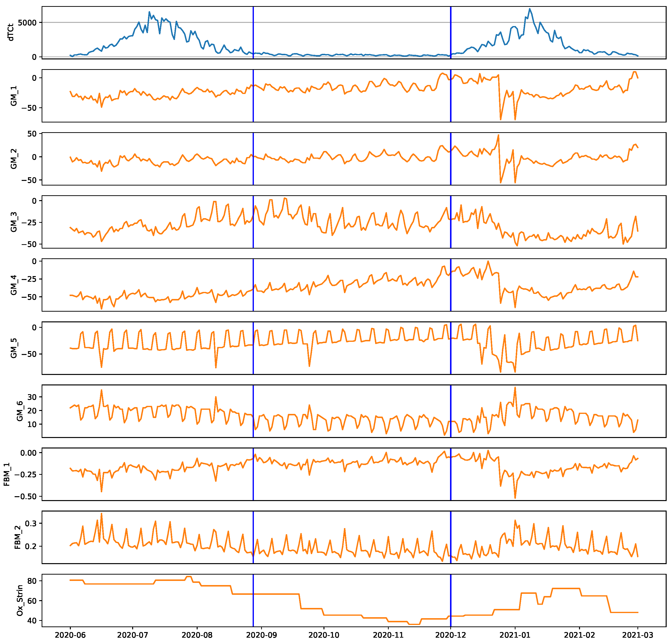672x643 pixels.
Task: Click the dTCt y-axis label
Action: [x=11, y=33]
